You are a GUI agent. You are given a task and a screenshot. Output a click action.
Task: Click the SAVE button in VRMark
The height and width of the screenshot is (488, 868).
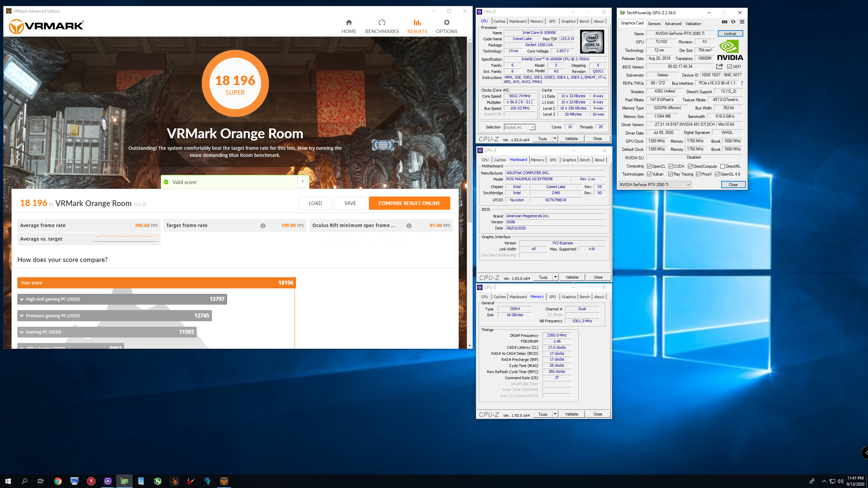click(350, 203)
